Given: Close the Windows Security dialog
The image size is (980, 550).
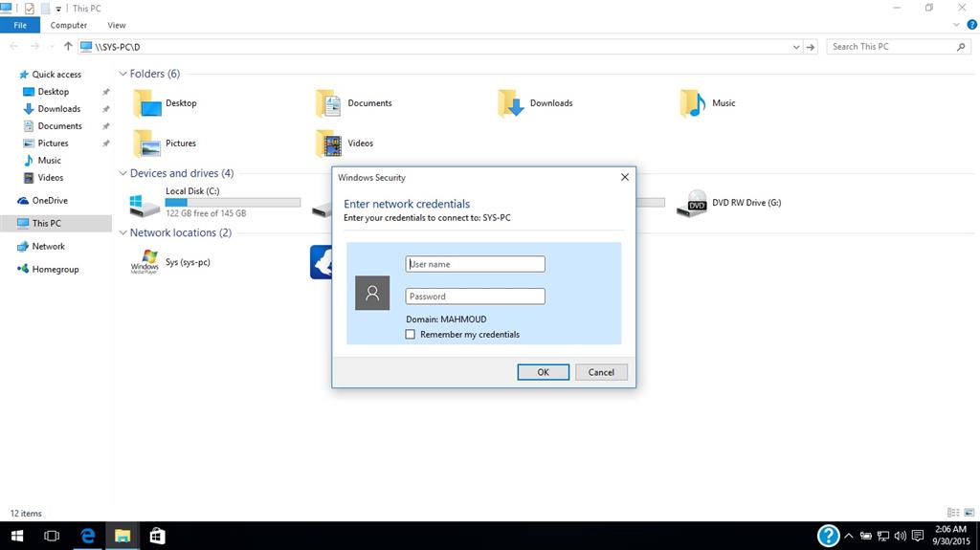Looking at the screenshot, I should click(x=624, y=178).
